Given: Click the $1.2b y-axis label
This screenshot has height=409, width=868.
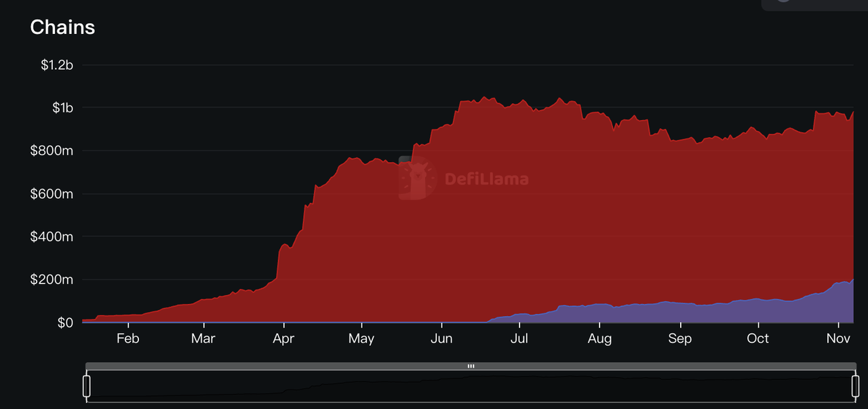Looking at the screenshot, I should tap(56, 65).
